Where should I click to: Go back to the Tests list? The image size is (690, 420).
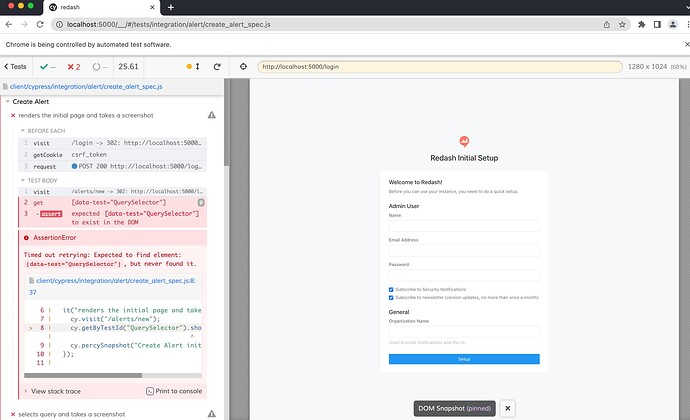coord(15,66)
